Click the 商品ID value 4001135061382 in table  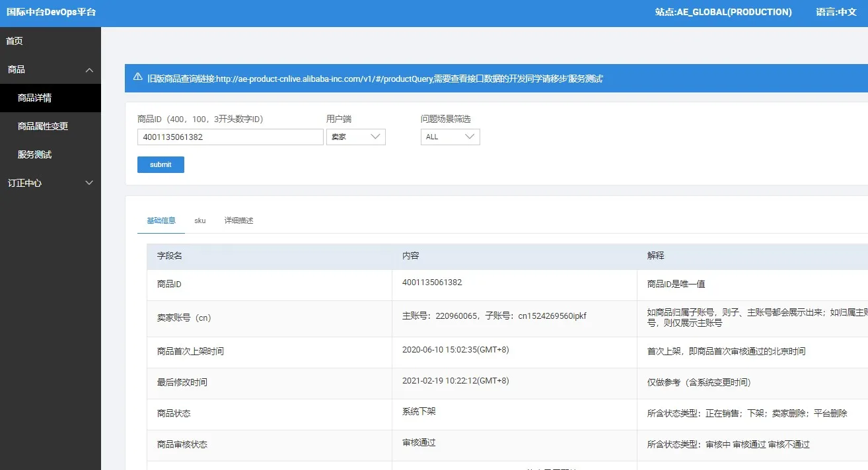pyautogui.click(x=432, y=283)
